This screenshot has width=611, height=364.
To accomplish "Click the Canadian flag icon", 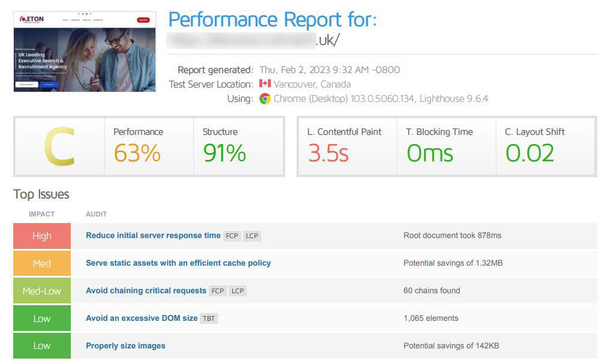I will [x=265, y=84].
